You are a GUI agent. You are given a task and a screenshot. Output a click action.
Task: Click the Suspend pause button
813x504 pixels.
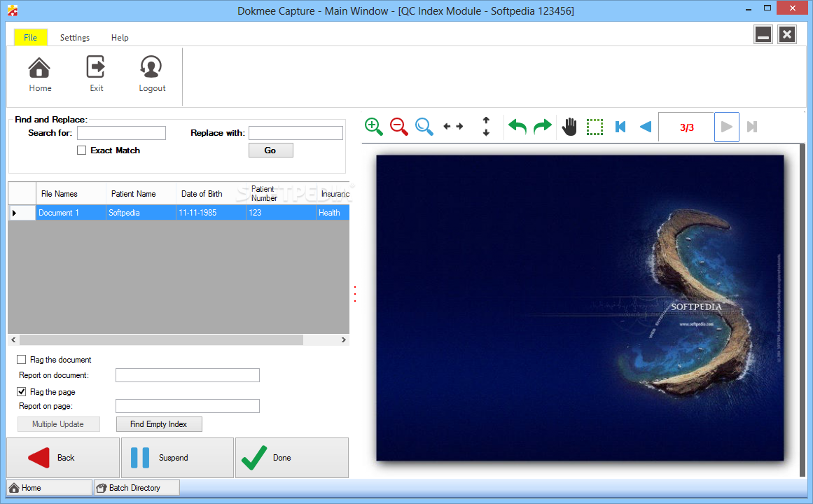[x=177, y=458]
